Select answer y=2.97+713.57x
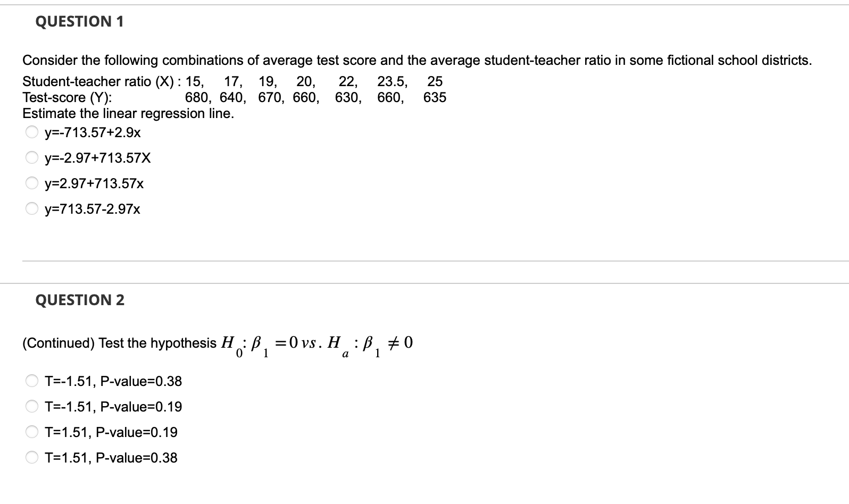 point(30,182)
